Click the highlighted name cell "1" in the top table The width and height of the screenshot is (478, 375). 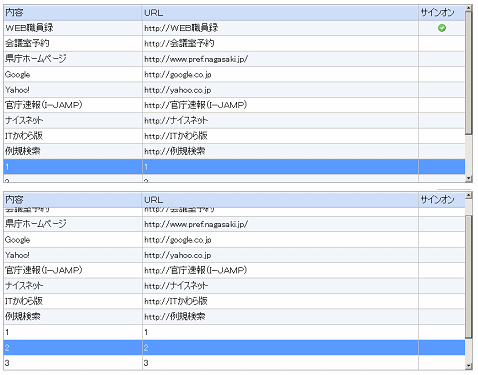click(73, 167)
